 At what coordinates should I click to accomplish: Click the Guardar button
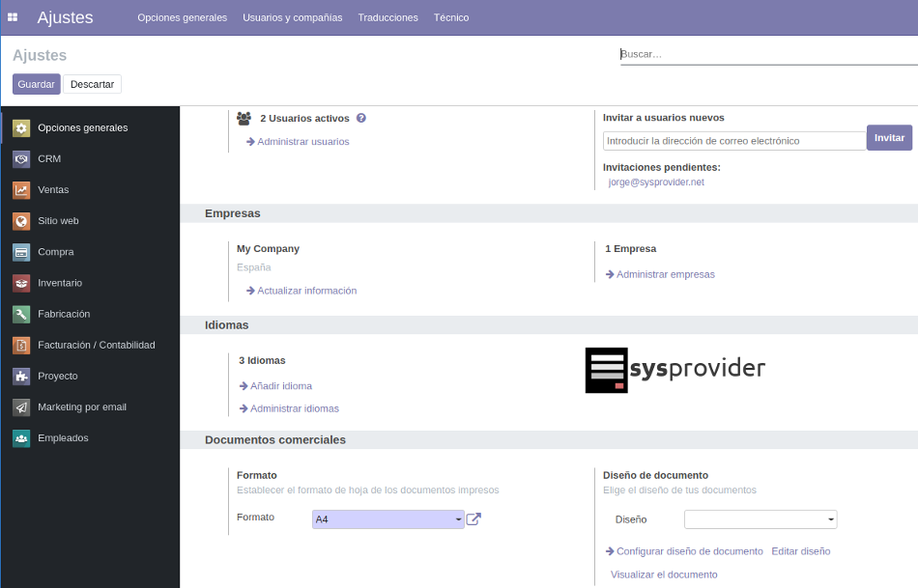pyautogui.click(x=37, y=84)
